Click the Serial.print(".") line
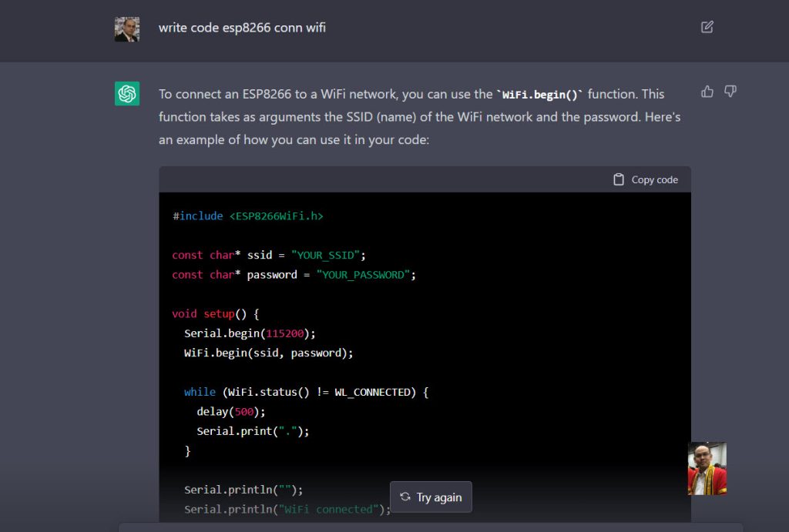 tap(252, 431)
